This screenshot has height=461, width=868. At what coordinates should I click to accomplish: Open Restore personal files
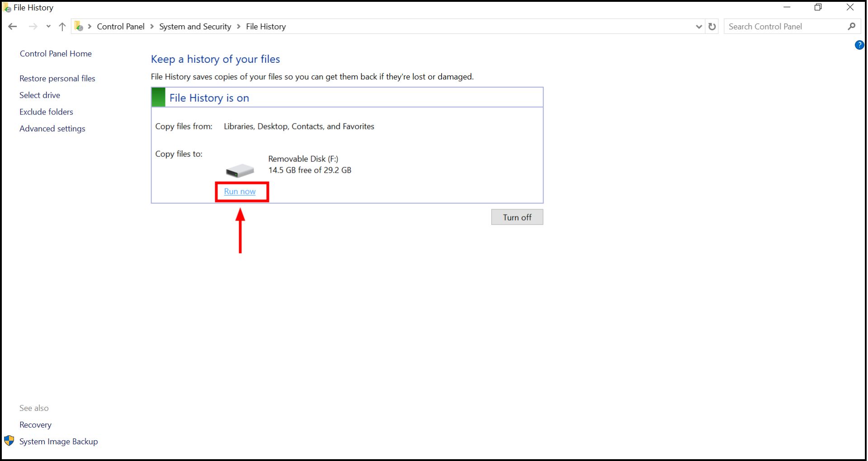pyautogui.click(x=57, y=78)
